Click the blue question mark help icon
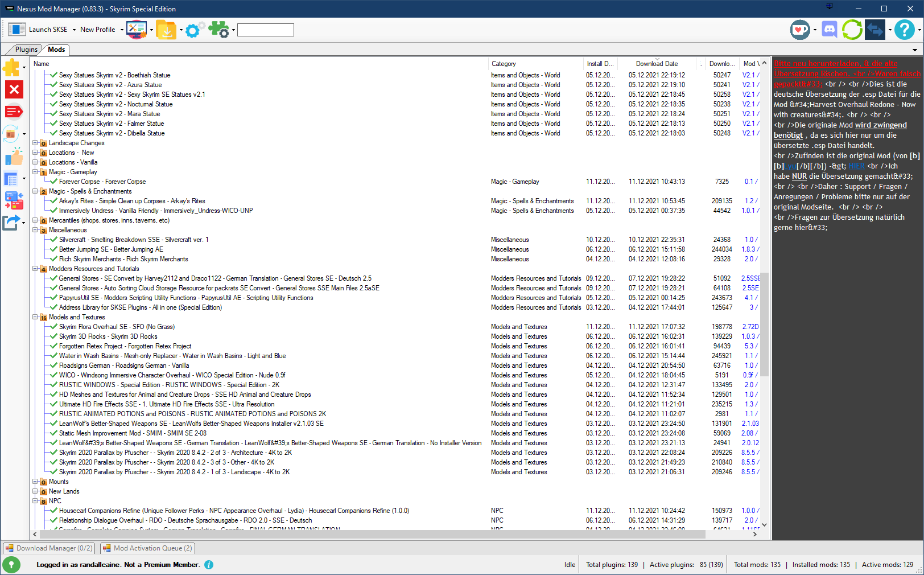Image resolution: width=924 pixels, height=575 pixels. 904,30
